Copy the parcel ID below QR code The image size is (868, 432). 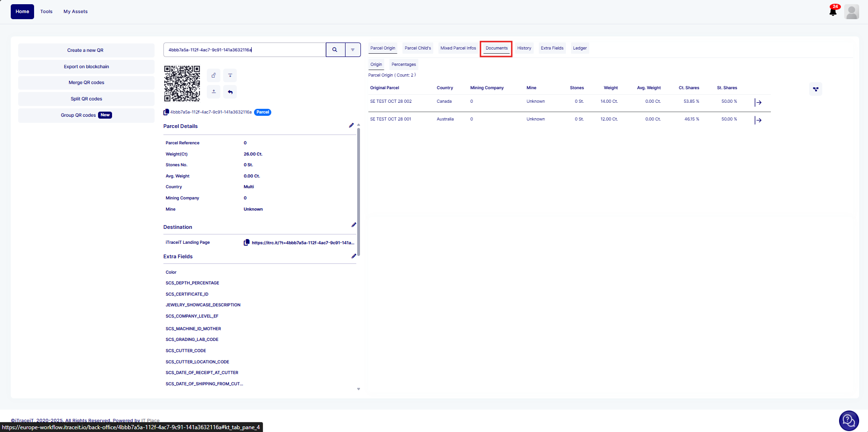point(166,112)
